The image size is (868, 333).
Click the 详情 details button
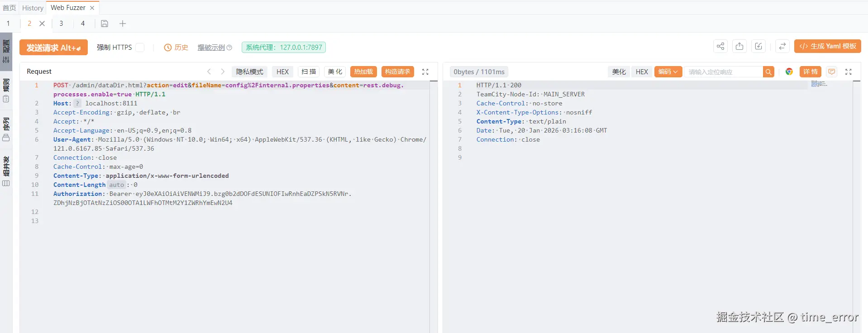811,71
